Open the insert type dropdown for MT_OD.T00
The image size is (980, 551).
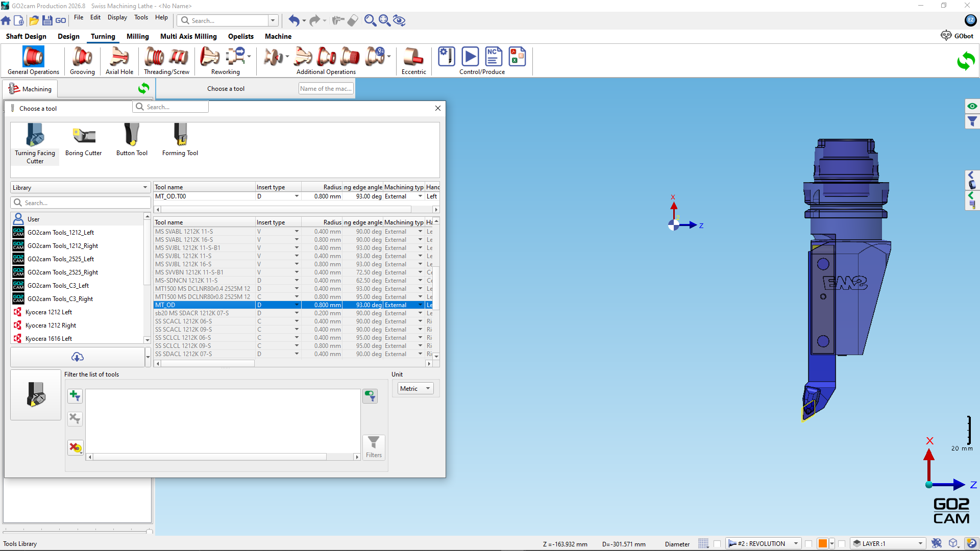[297, 196]
